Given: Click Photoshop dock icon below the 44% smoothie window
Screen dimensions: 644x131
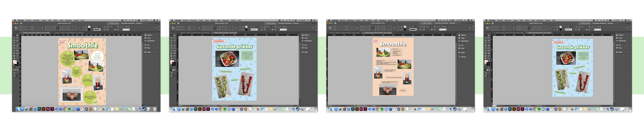Looking at the screenshot, I should click(x=39, y=109).
